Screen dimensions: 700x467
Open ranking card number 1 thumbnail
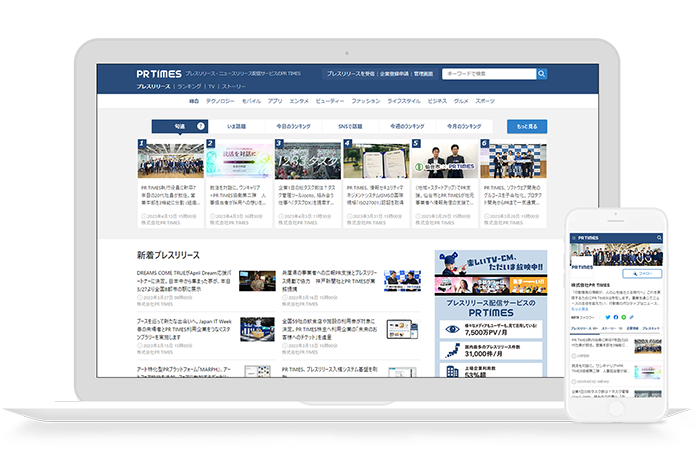(x=171, y=160)
